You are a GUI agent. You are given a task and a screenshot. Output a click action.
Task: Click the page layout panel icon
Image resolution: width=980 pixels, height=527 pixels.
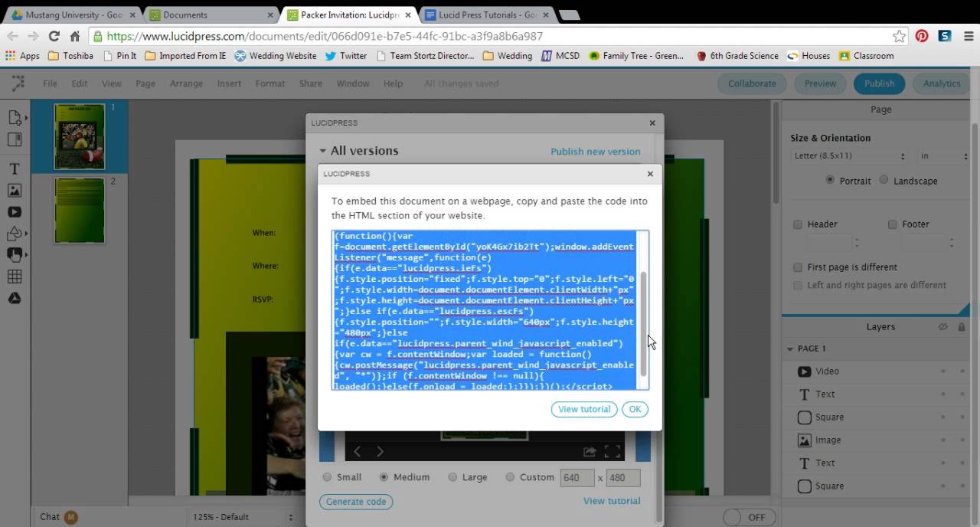point(14,139)
